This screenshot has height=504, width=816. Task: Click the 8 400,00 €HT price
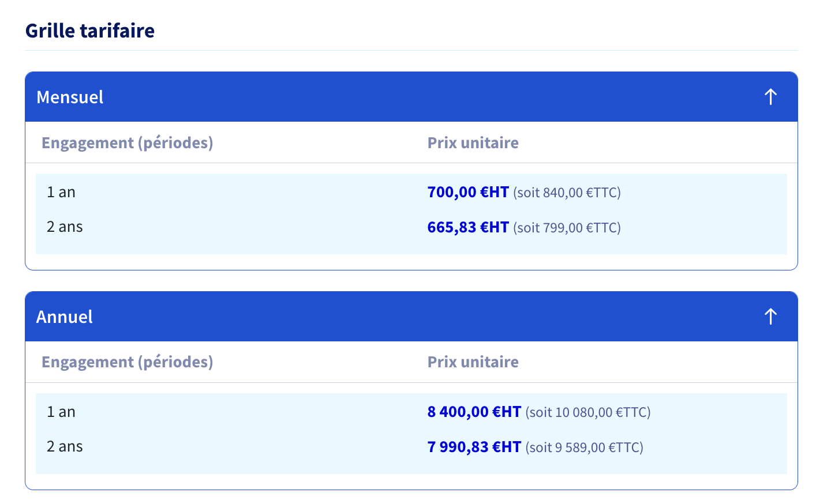(x=474, y=412)
